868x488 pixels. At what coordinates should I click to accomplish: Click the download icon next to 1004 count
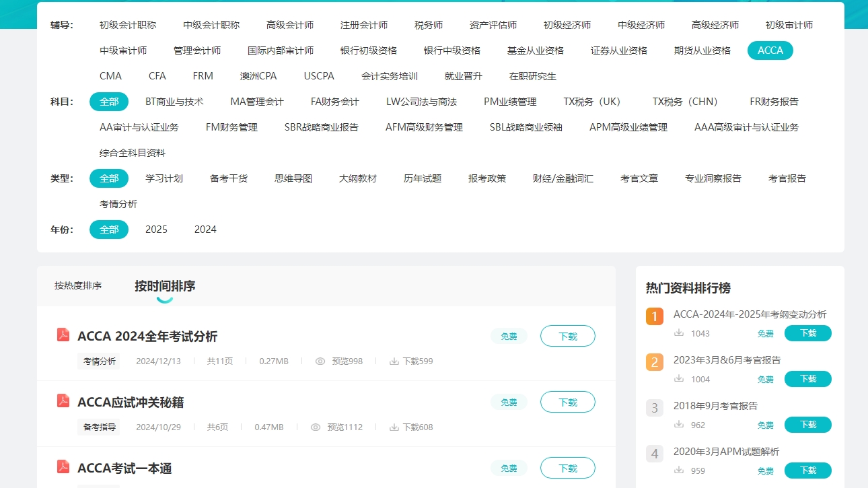[x=681, y=379]
